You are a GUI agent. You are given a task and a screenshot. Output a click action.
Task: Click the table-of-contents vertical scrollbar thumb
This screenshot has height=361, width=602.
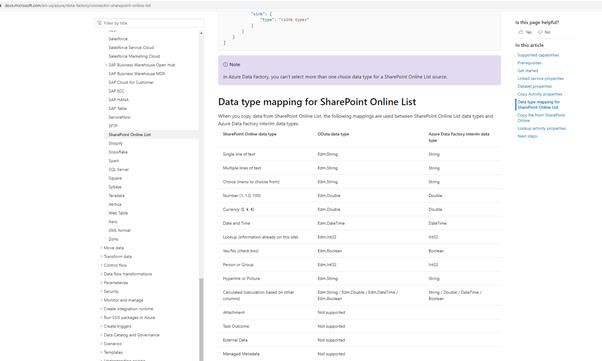201,320
